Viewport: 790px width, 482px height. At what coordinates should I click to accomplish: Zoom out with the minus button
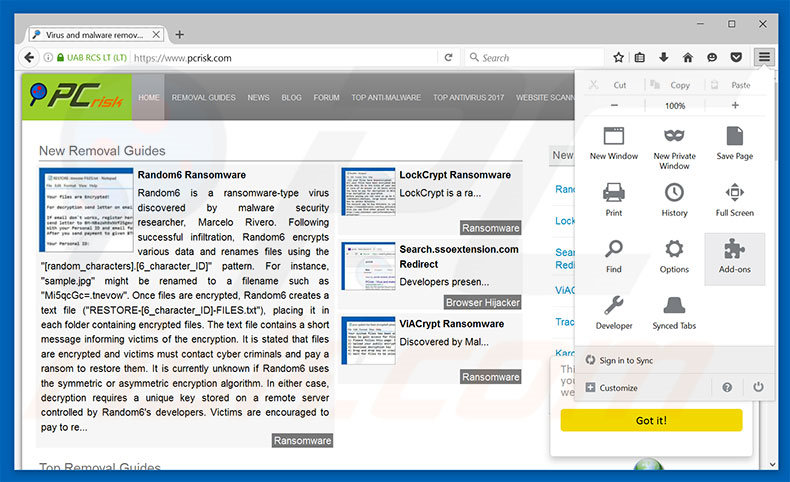click(x=613, y=105)
